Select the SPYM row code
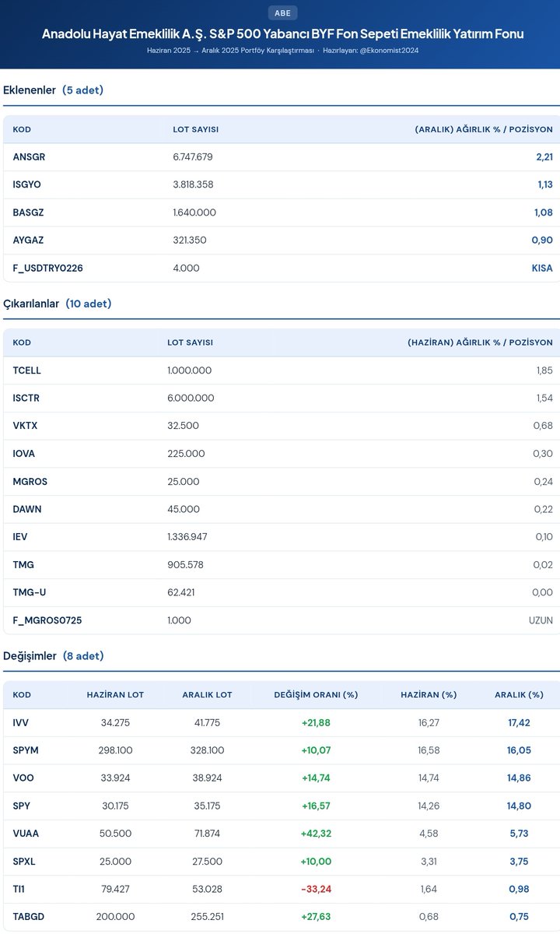 click(x=26, y=750)
